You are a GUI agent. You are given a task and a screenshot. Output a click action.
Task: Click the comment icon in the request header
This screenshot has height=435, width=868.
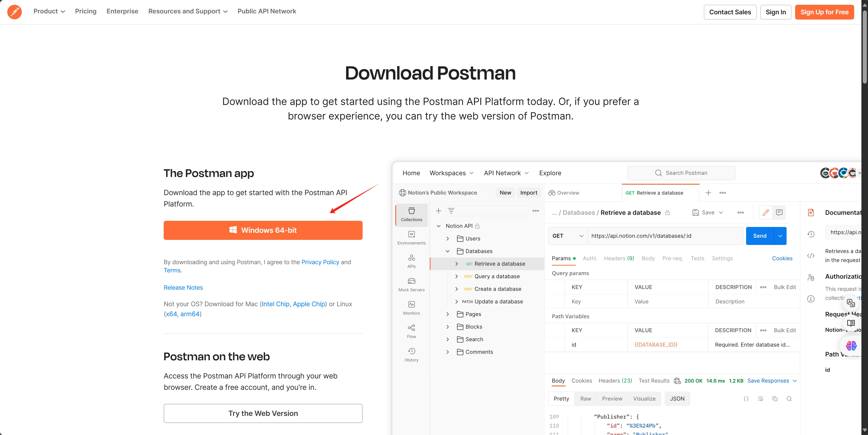779,212
